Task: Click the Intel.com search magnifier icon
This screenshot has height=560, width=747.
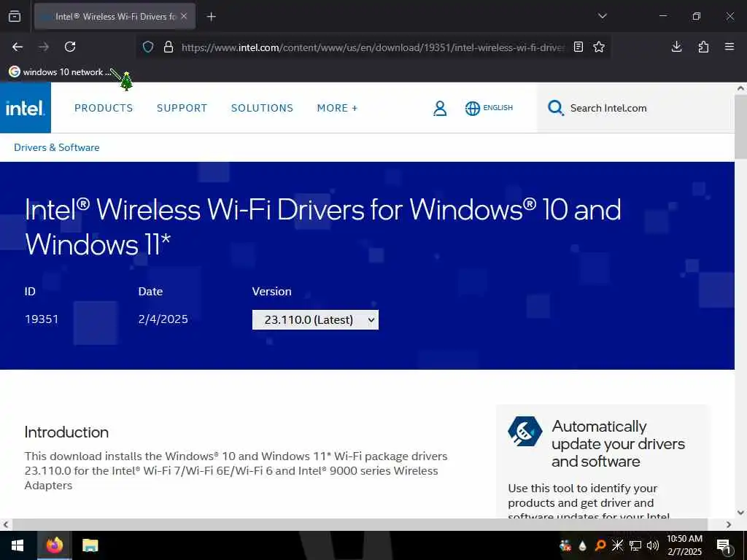Action: click(x=555, y=108)
